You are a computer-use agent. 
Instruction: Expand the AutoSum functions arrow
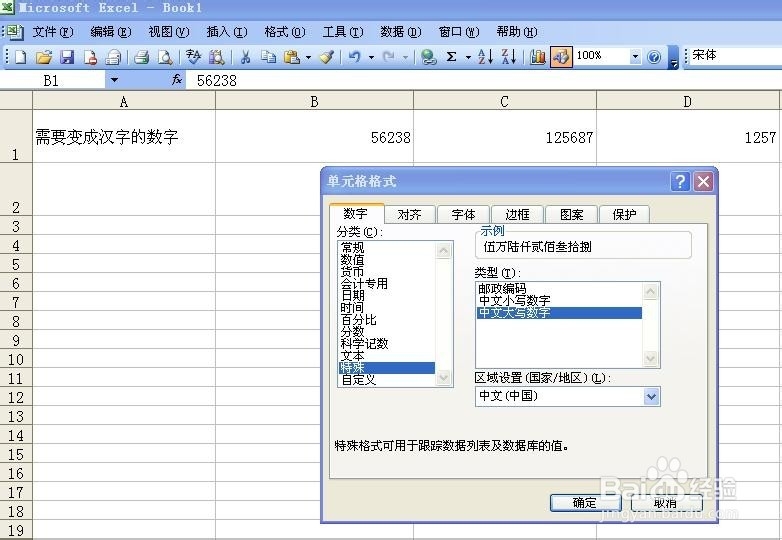[x=468, y=57]
